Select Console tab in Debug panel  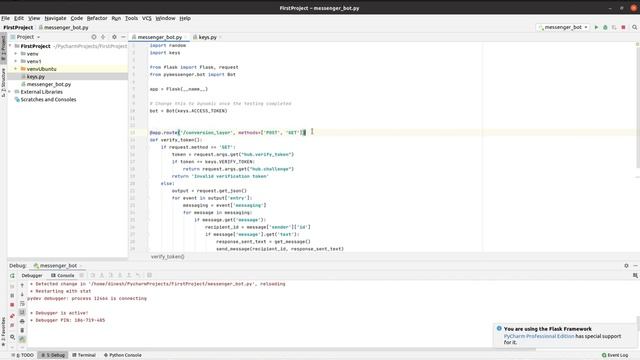(x=63, y=276)
